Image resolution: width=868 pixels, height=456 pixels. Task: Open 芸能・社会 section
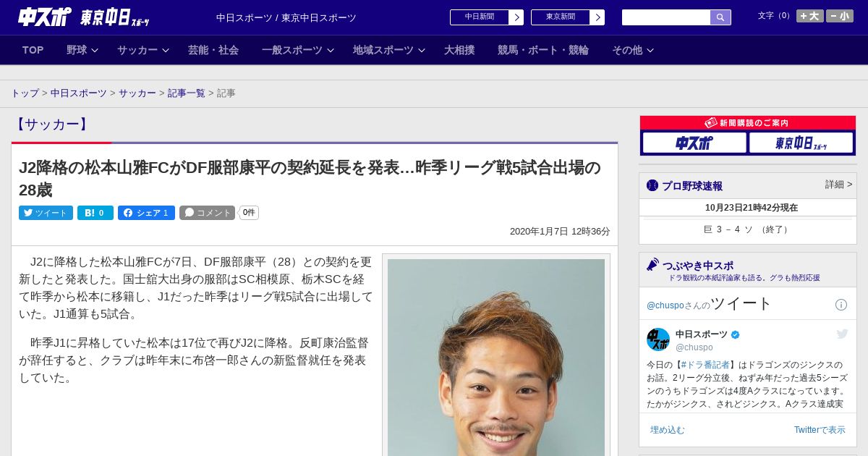(x=213, y=50)
